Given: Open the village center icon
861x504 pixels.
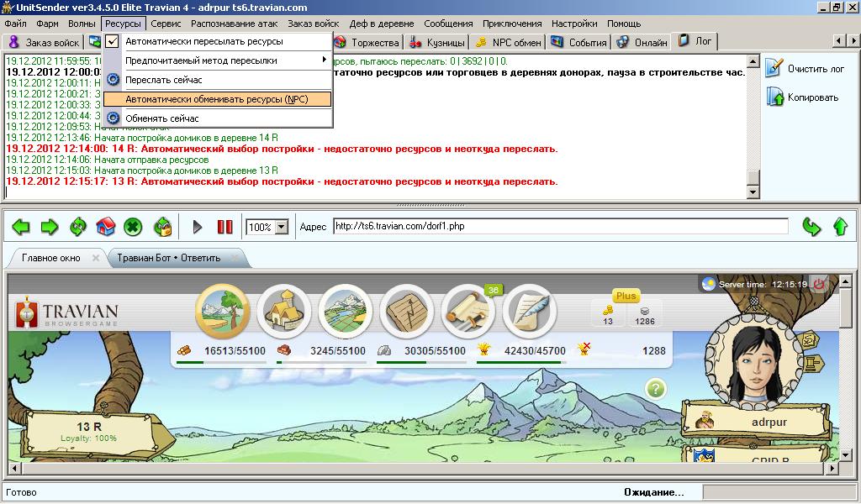Looking at the screenshot, I should pyautogui.click(x=284, y=311).
